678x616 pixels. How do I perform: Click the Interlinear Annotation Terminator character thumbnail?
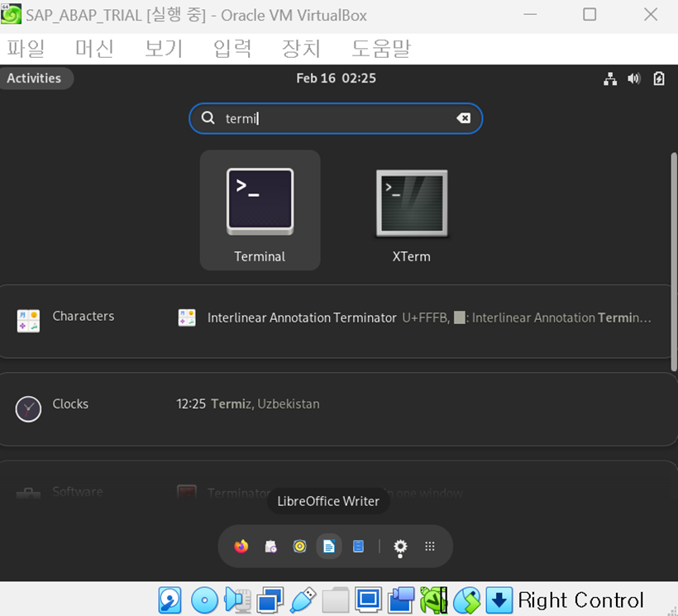(187, 318)
